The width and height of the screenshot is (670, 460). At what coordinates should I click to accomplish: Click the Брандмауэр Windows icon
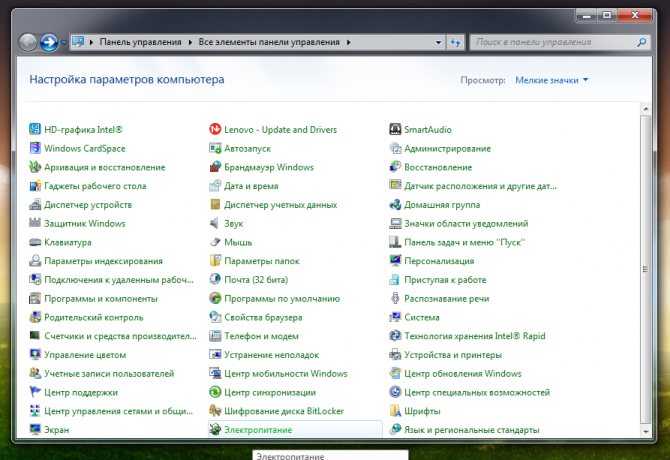[x=215, y=167]
